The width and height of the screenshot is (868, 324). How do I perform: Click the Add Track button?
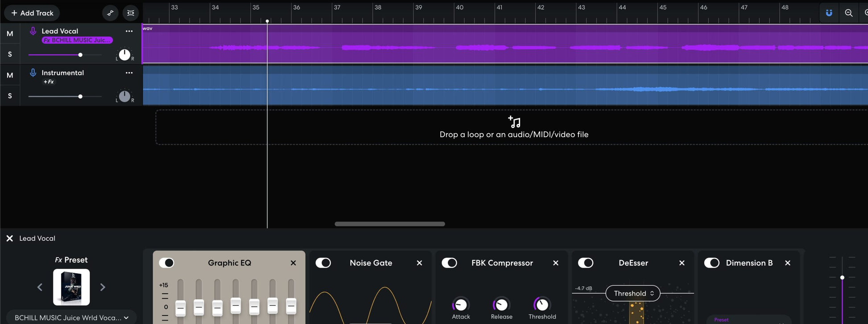coord(32,13)
